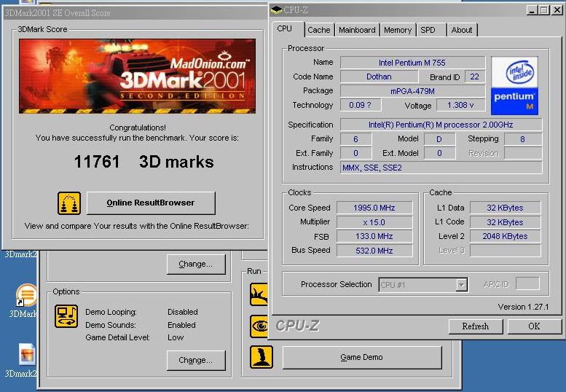Click the Instructions field MMX, SSE, SSE2

tap(441, 168)
